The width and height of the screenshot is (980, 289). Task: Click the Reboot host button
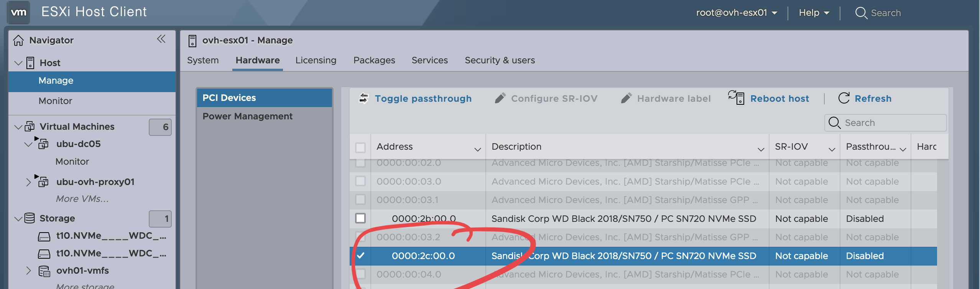click(x=769, y=98)
